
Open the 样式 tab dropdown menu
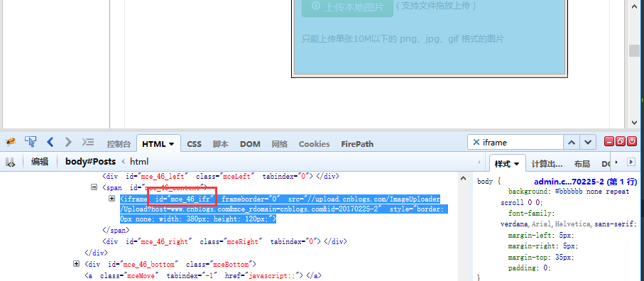[x=516, y=164]
